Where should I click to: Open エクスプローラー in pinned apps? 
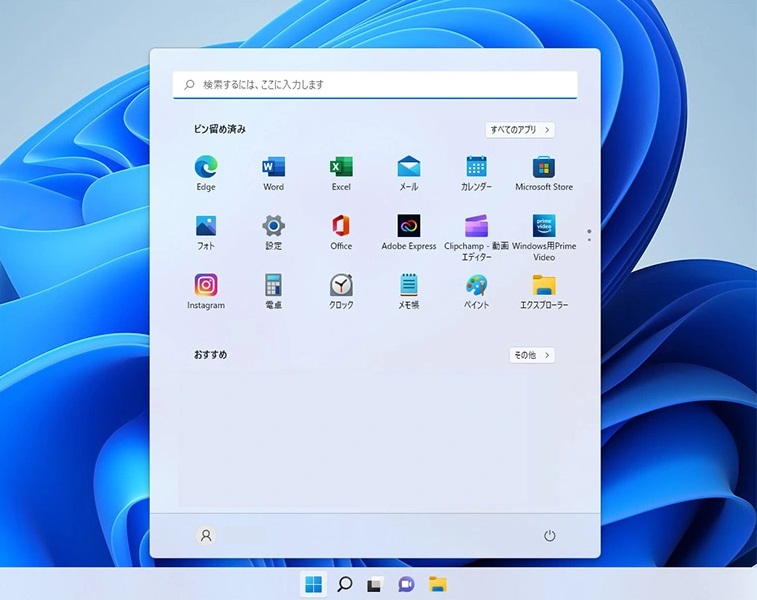click(x=544, y=291)
